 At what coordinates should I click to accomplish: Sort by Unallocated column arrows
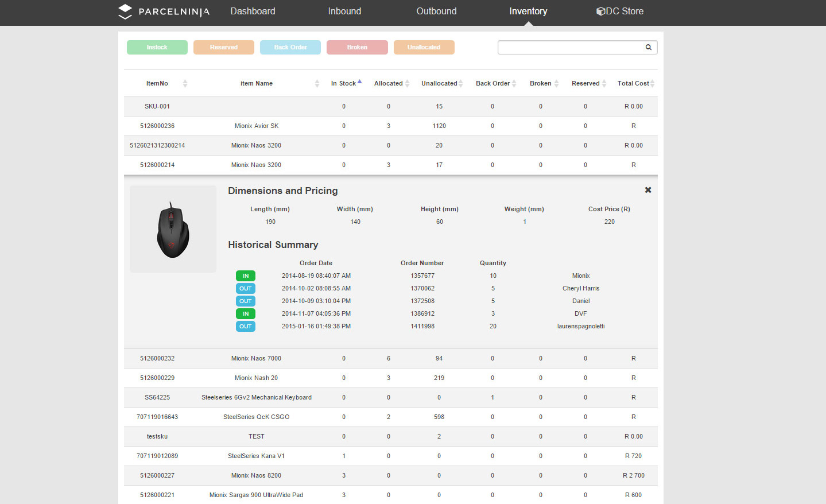pyautogui.click(x=460, y=83)
